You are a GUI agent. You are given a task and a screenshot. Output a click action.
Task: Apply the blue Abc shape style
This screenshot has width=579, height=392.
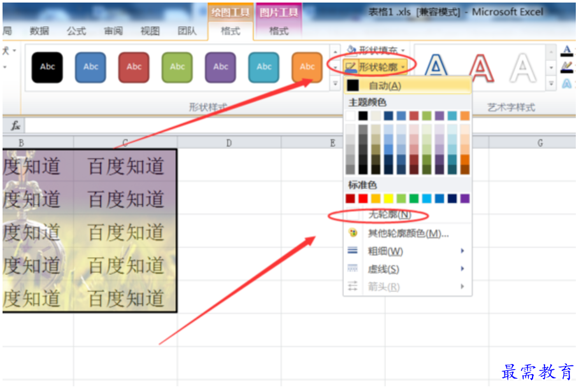[90, 67]
